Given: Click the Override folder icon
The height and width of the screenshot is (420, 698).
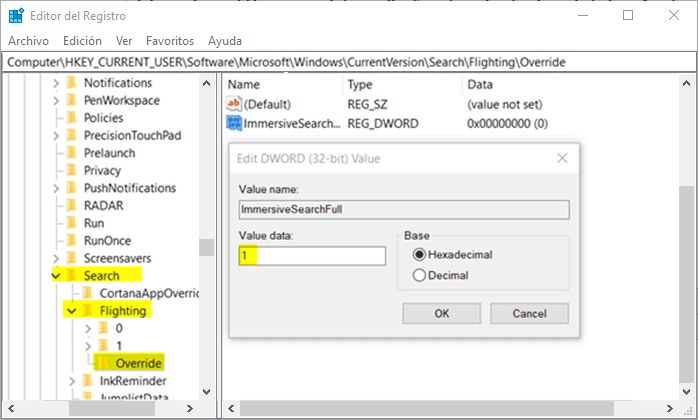Looking at the screenshot, I should (x=103, y=363).
